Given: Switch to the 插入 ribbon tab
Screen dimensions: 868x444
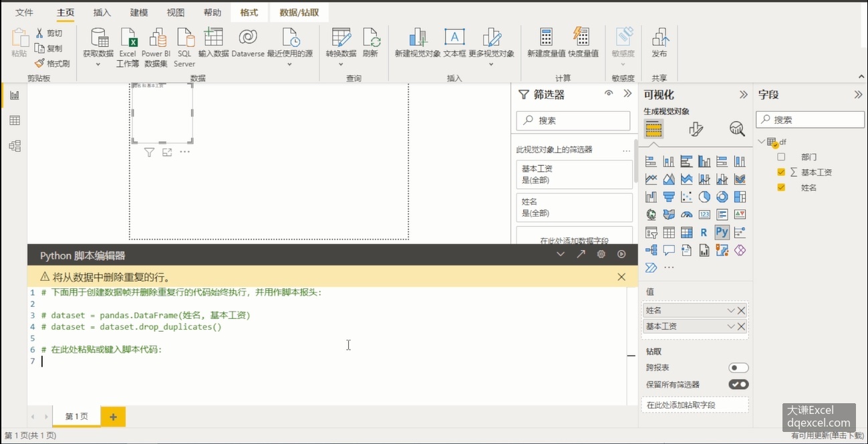Looking at the screenshot, I should point(102,13).
